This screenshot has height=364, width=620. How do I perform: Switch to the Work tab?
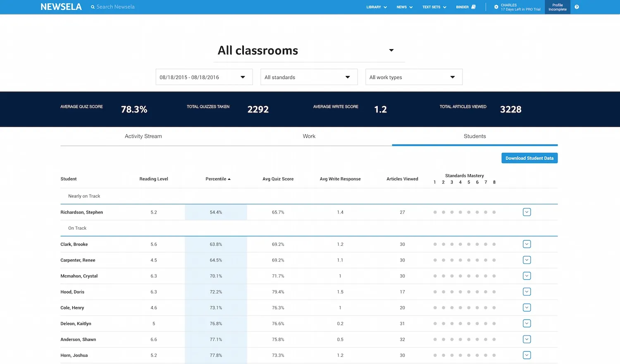click(309, 136)
